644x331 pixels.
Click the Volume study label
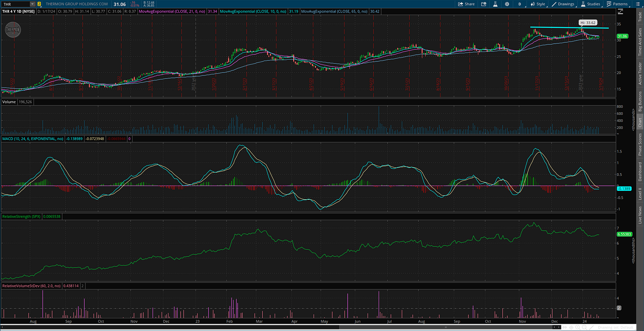click(8, 102)
